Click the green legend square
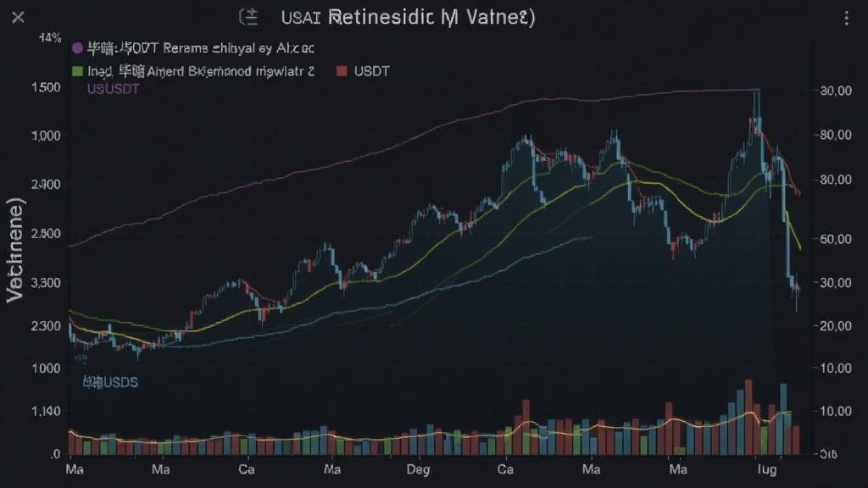 77,71
